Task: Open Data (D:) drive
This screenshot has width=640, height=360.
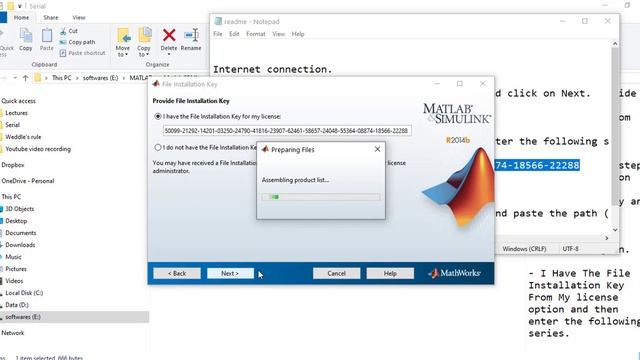Action: click(17, 305)
